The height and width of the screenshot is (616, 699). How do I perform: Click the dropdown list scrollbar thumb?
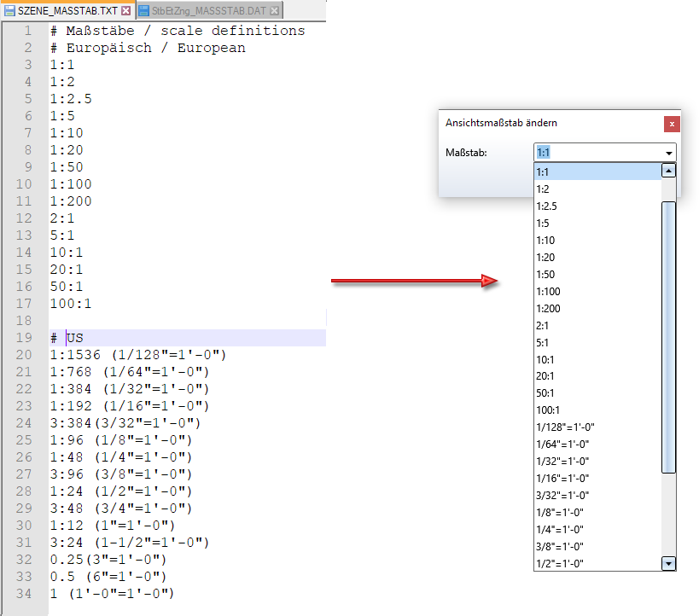668,337
